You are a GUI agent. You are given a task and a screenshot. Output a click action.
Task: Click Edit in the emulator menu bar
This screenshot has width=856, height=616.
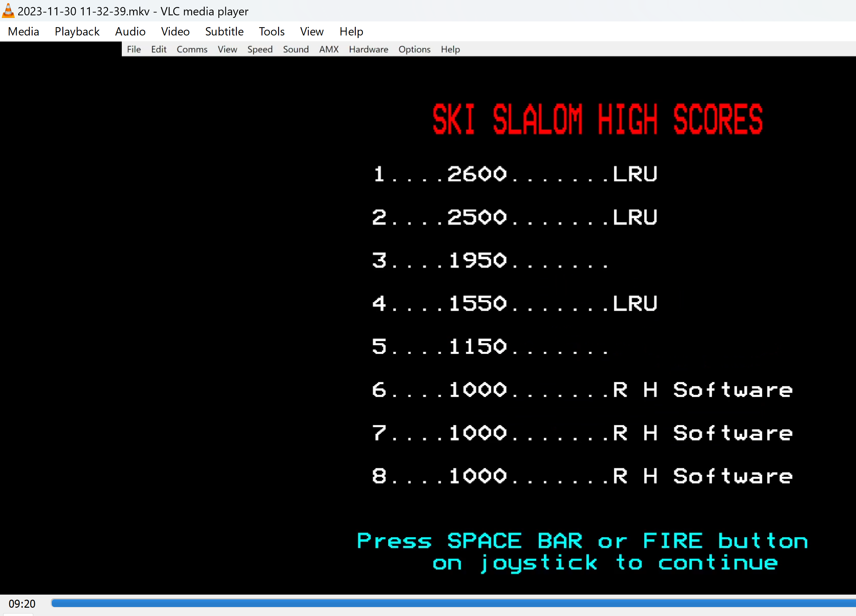[159, 50]
